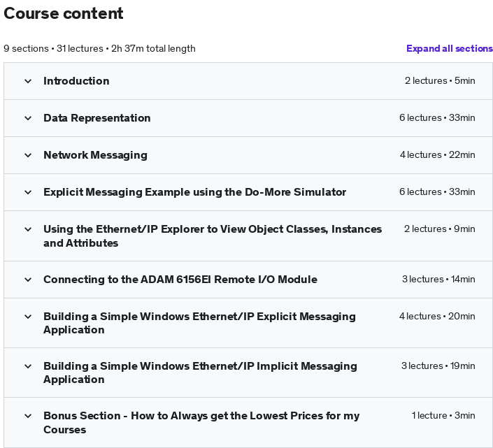This screenshot has height=448, width=493.
Task: Expand Explicit Messaging Application section chevron
Action: point(28,317)
